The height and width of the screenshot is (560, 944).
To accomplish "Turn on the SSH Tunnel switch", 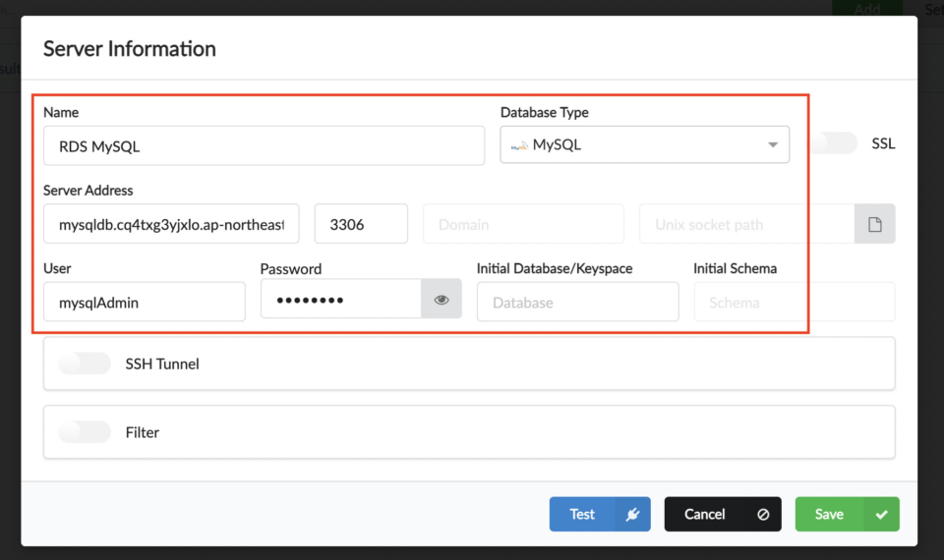I will (85, 364).
